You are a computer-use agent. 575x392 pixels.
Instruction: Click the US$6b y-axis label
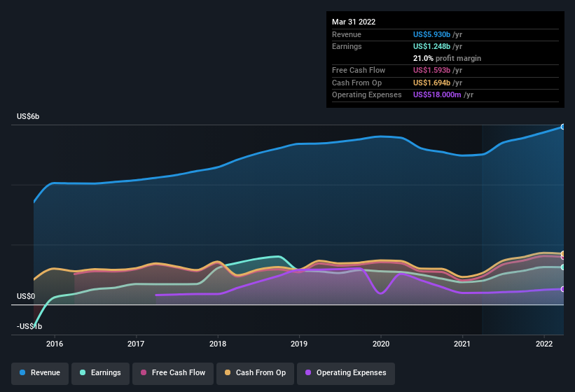(x=28, y=116)
